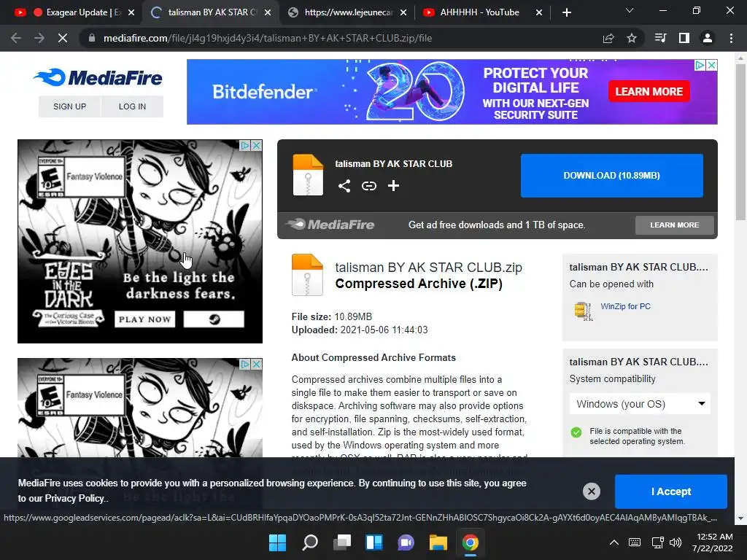The image size is (747, 560).
Task: Click the share page icon in address bar
Action: click(608, 38)
